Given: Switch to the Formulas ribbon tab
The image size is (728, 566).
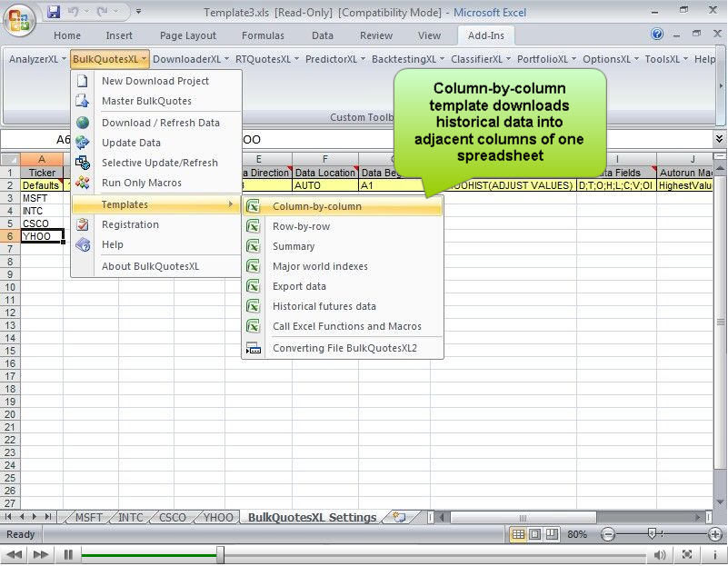Looking at the screenshot, I should coord(263,35).
